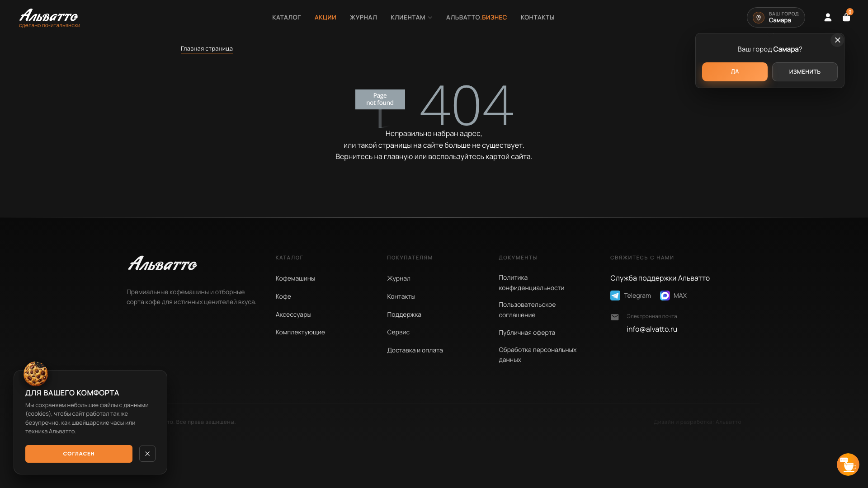The height and width of the screenshot is (488, 868).
Task: Click the MAX text link
Action: coord(680,296)
